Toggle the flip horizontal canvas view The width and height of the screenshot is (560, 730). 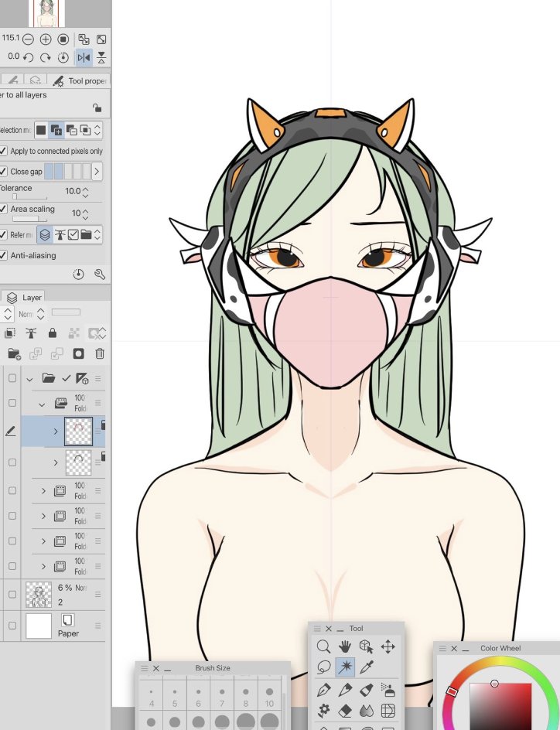point(84,57)
